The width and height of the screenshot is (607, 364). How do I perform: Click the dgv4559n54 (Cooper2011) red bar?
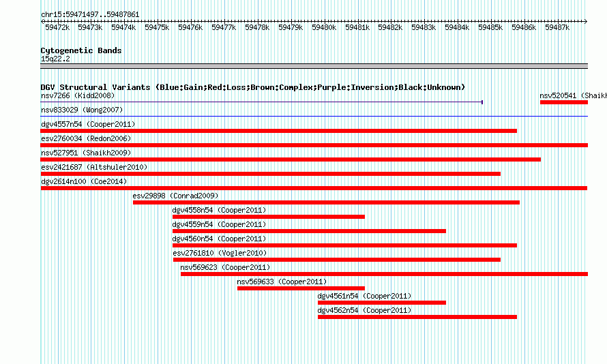310,231
